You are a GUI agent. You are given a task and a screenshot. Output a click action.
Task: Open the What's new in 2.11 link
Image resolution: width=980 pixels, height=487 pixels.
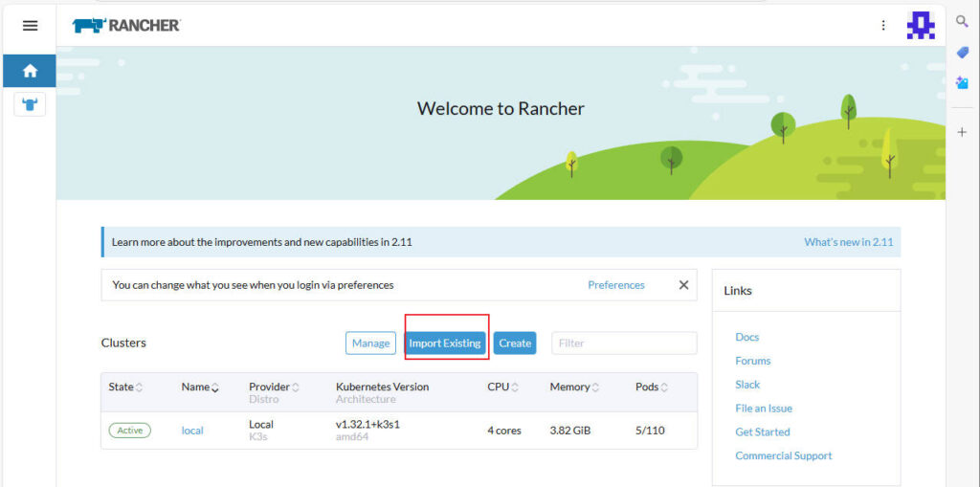coord(848,242)
